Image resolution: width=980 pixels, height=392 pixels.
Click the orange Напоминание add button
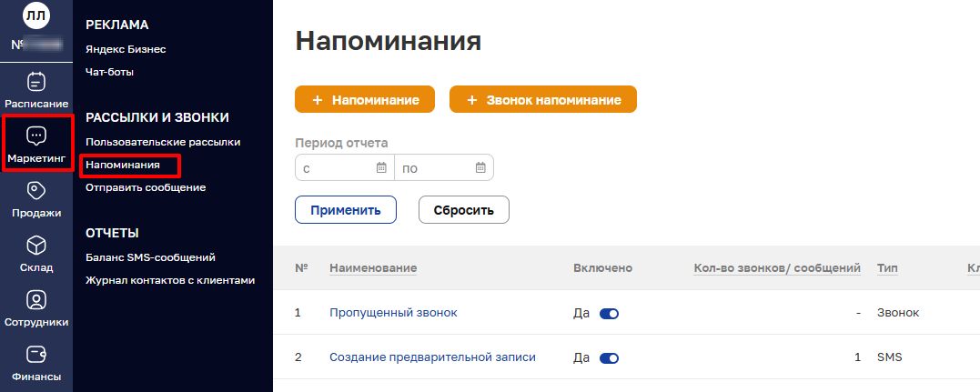coord(365,100)
